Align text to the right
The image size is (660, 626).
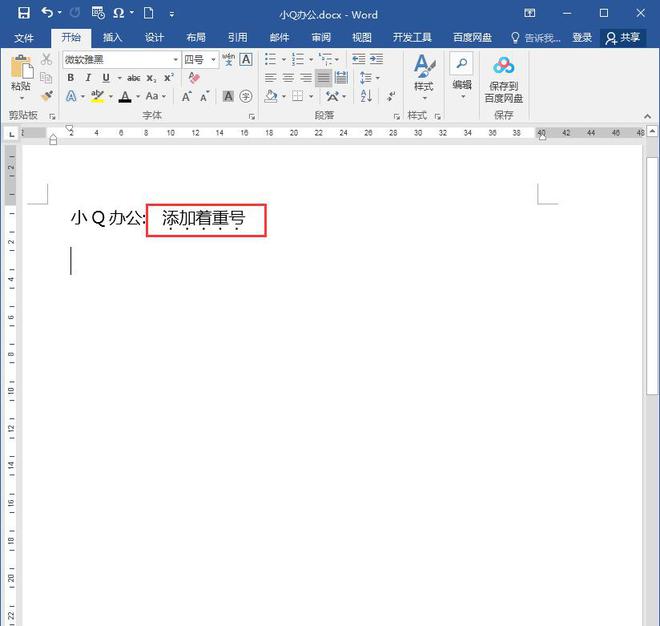tap(306, 78)
